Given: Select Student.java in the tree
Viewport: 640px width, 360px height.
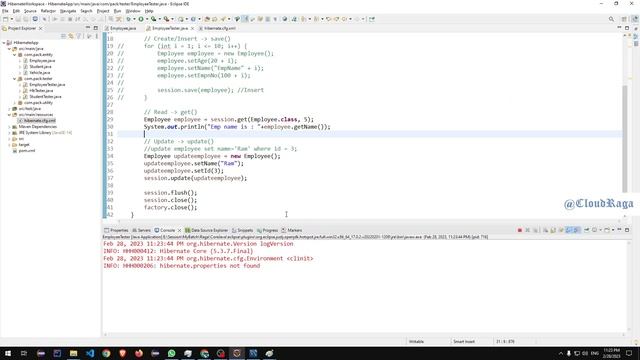Looking at the screenshot, I should tap(40, 67).
